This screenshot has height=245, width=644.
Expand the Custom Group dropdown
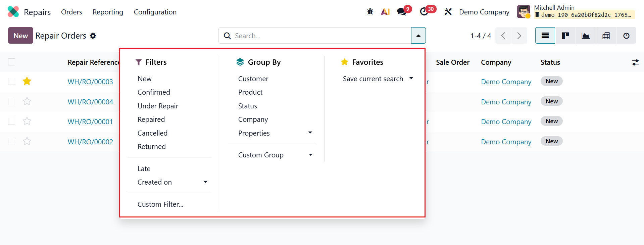pos(310,155)
